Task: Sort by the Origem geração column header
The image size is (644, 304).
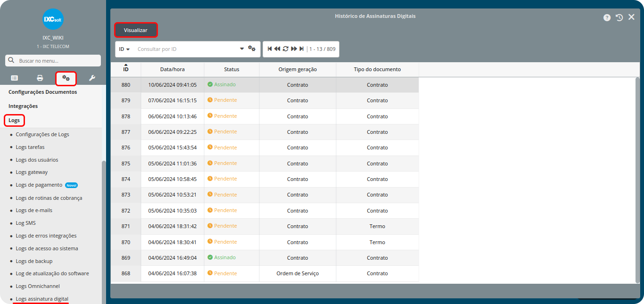Action: pos(297,69)
